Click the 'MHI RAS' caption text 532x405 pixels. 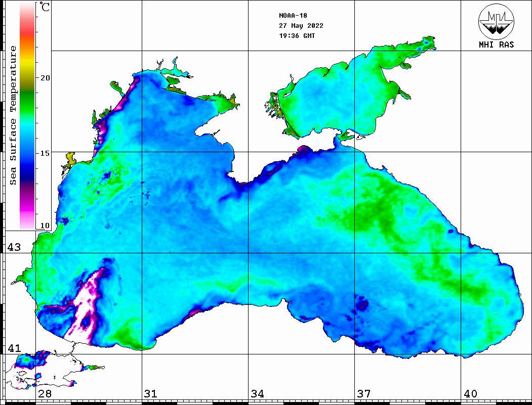(x=496, y=44)
